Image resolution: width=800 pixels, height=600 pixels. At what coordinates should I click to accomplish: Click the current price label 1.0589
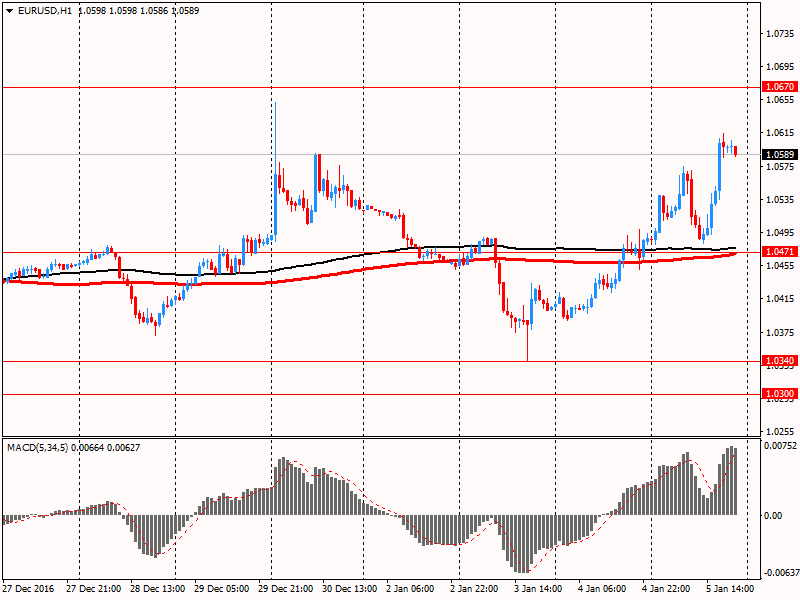tap(780, 154)
